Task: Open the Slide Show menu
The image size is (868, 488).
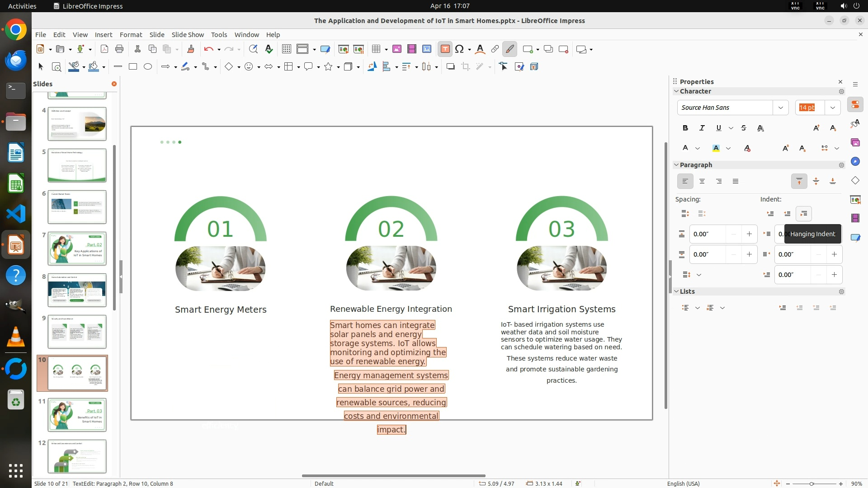Action: (x=188, y=35)
